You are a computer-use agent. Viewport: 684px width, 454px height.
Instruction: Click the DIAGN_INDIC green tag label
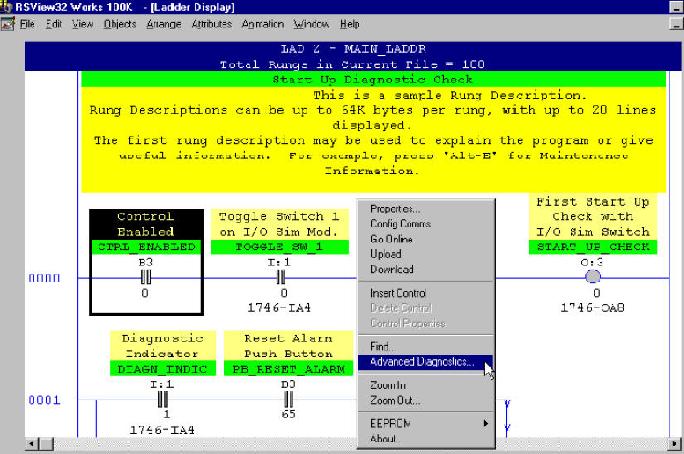point(163,369)
